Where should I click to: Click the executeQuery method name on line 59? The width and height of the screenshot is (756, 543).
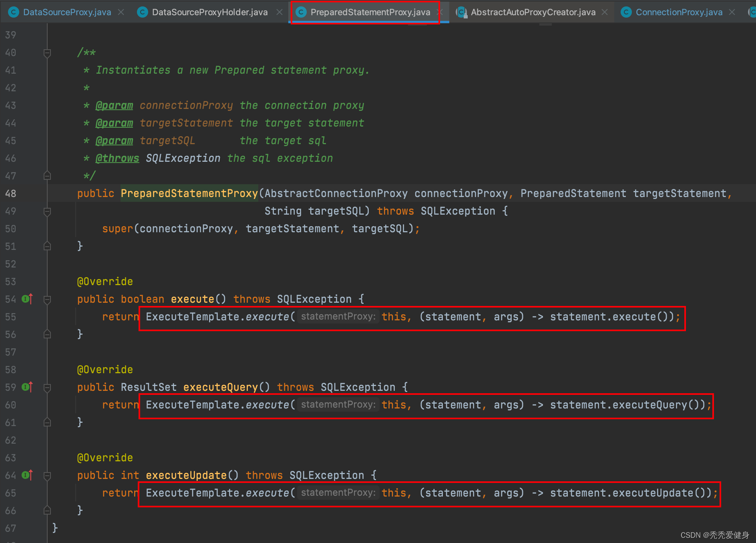(x=221, y=387)
